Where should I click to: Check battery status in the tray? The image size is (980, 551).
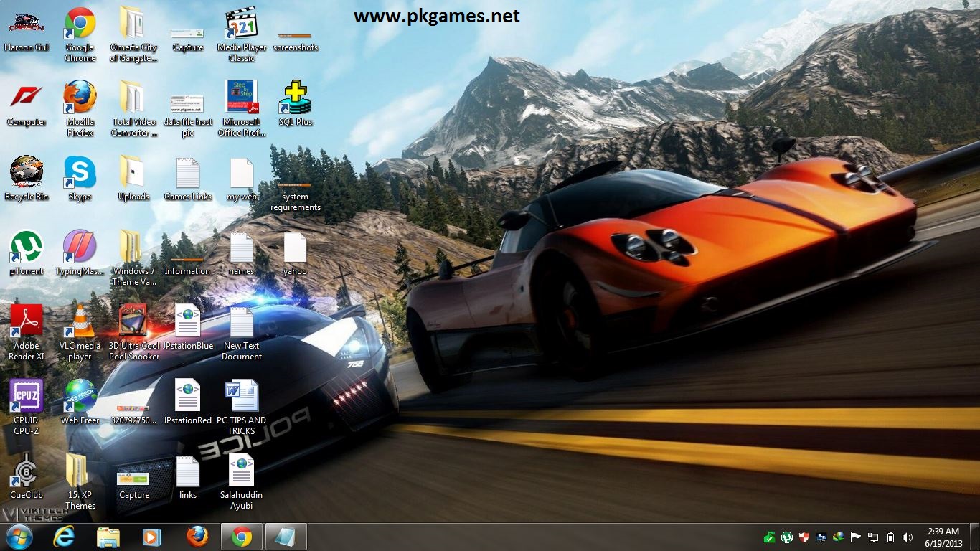(890, 537)
